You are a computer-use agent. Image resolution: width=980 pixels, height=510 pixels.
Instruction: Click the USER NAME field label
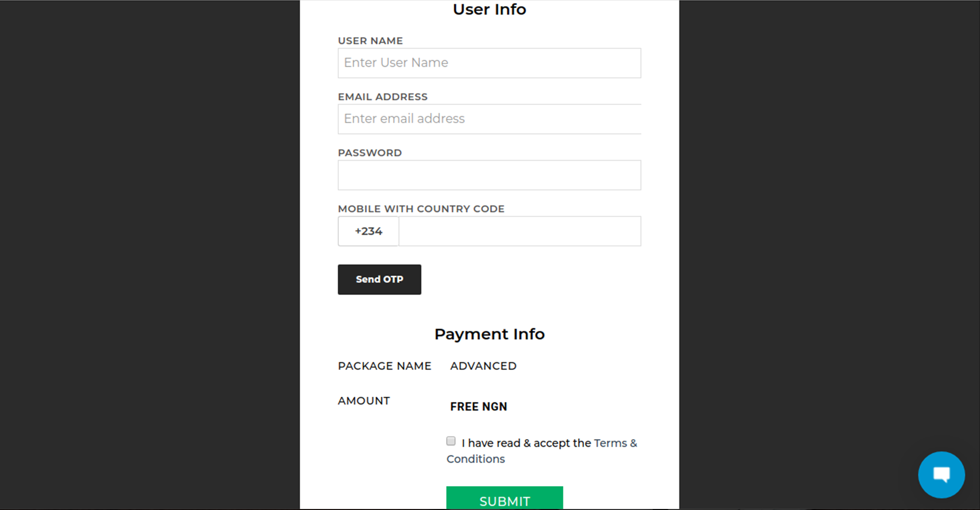pyautogui.click(x=370, y=41)
